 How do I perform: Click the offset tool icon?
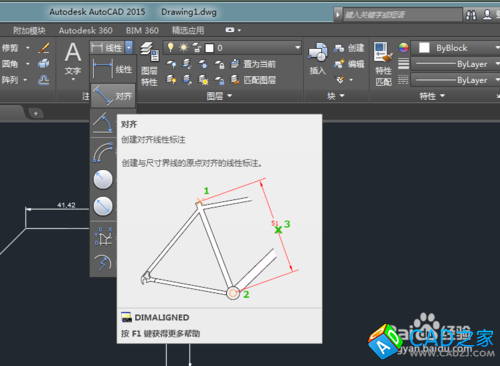(44, 80)
